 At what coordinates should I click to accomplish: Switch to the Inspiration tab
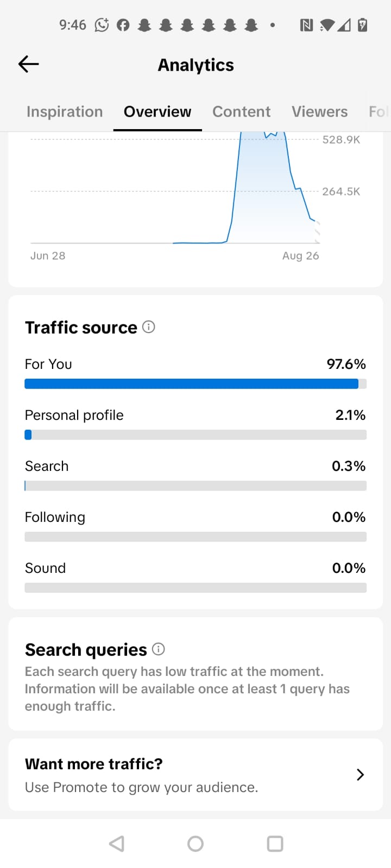[65, 112]
